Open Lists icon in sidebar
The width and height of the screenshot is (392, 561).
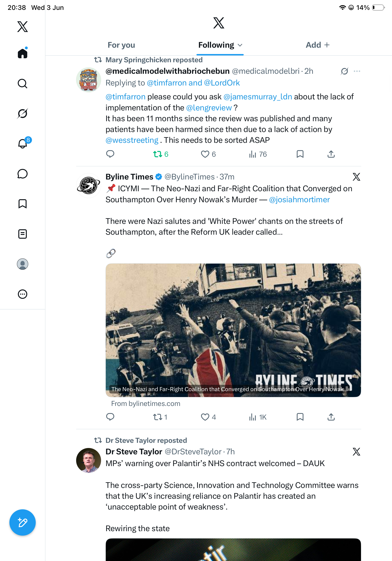[23, 234]
